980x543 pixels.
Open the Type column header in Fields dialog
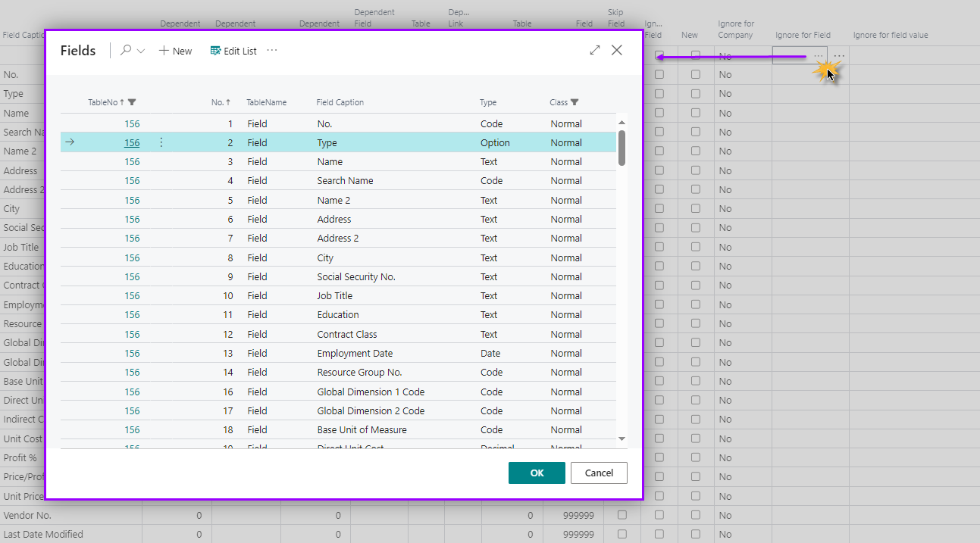click(488, 102)
